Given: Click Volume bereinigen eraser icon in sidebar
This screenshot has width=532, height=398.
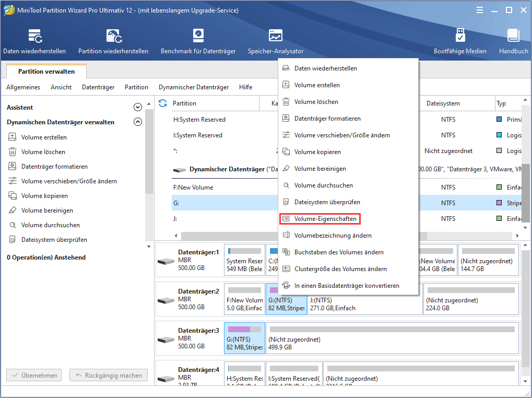Looking at the screenshot, I should click(x=12, y=210).
